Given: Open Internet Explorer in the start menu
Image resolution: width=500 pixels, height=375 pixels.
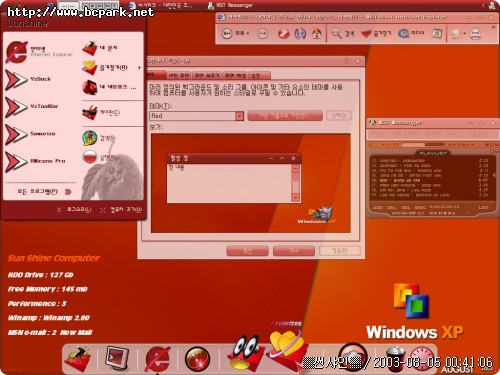Looking at the screenshot, I should point(39,52).
